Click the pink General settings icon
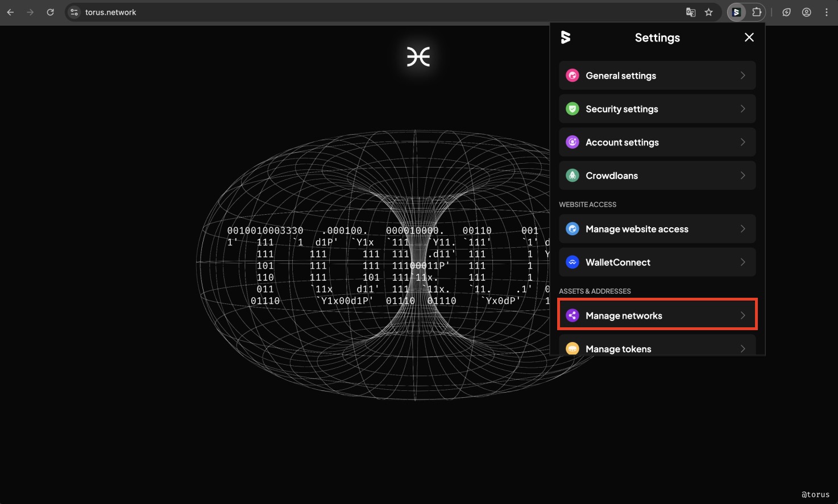Screen dimensions: 838x504 click(573, 76)
